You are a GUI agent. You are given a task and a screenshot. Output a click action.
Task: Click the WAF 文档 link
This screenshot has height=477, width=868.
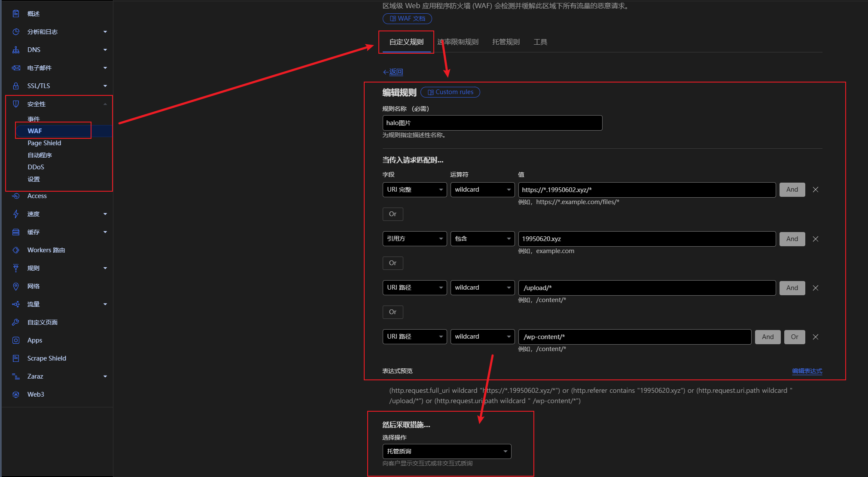407,18
